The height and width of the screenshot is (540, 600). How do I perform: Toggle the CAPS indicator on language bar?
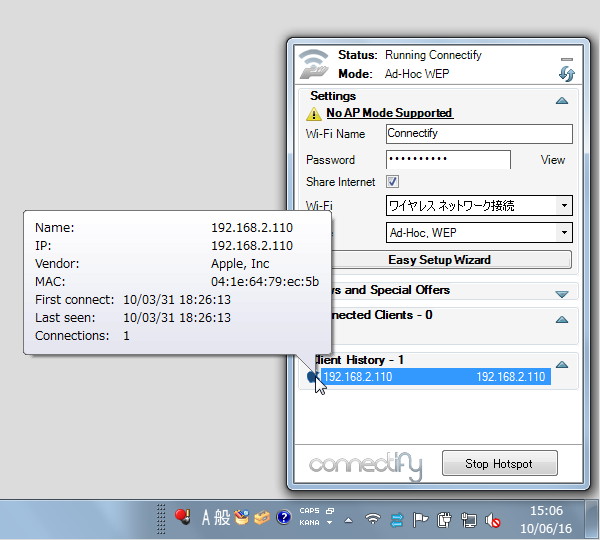tap(309, 511)
